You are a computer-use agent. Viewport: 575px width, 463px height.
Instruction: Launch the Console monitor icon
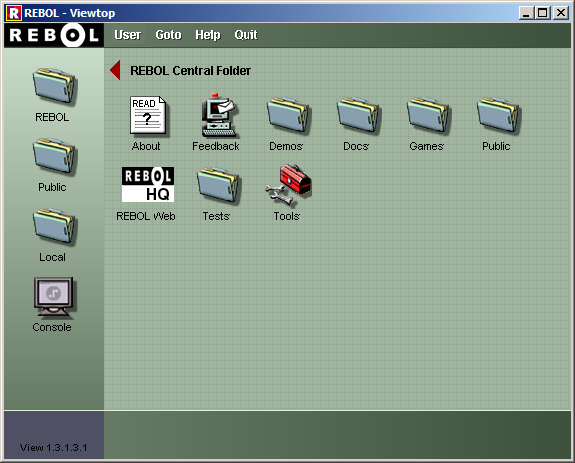(x=54, y=297)
